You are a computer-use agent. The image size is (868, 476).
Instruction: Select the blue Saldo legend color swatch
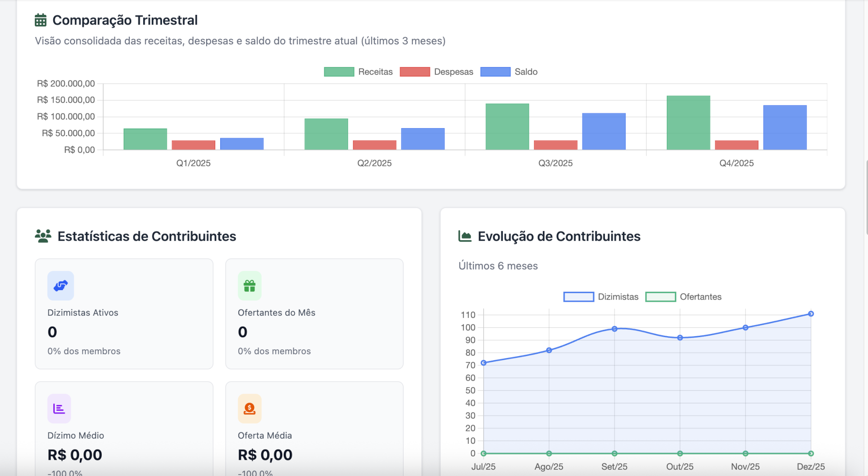click(x=495, y=71)
